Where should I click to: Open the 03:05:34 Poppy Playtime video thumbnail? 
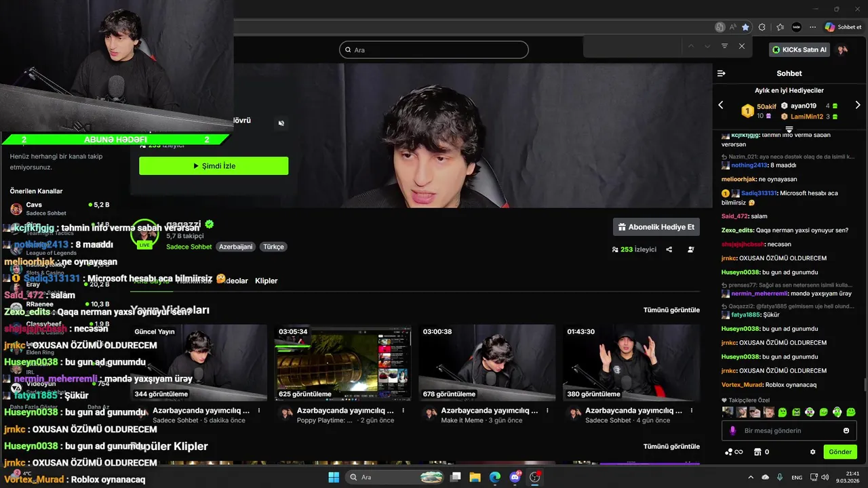pos(342,363)
